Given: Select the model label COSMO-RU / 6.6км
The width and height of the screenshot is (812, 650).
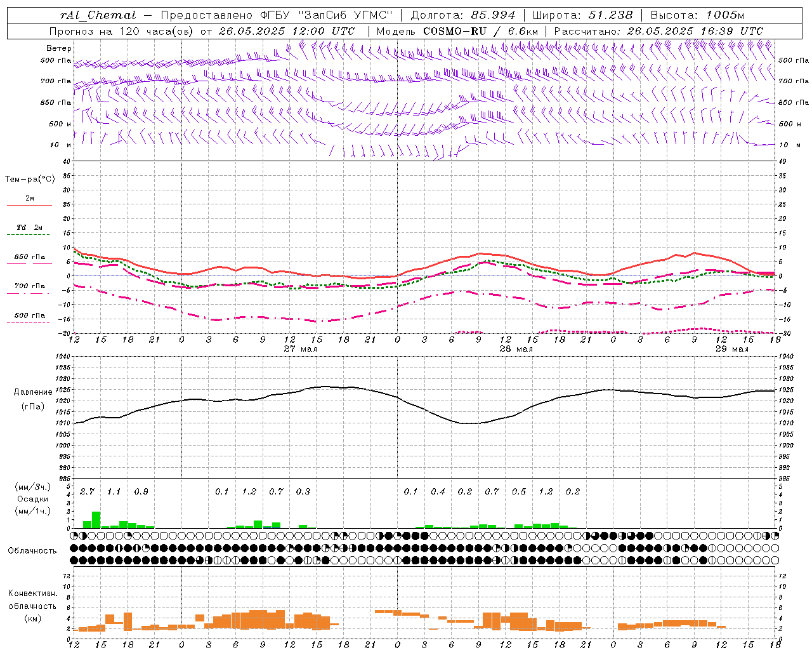Looking at the screenshot, I should (x=480, y=31).
